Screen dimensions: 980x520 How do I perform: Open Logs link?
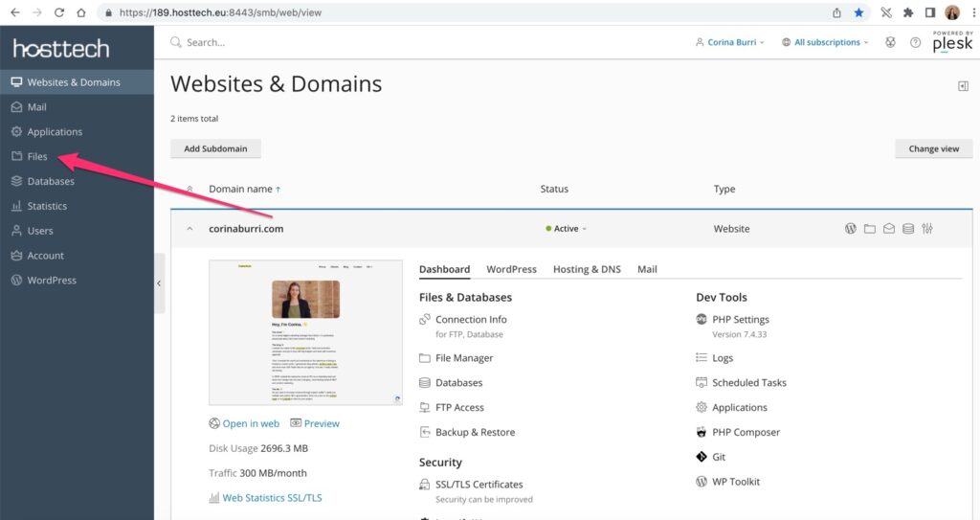(x=723, y=358)
